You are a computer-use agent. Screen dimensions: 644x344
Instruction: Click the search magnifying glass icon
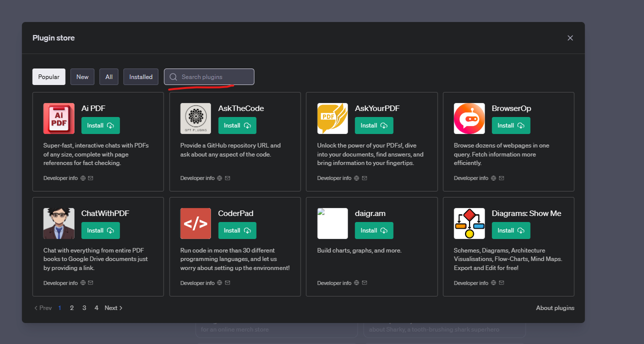click(x=173, y=76)
